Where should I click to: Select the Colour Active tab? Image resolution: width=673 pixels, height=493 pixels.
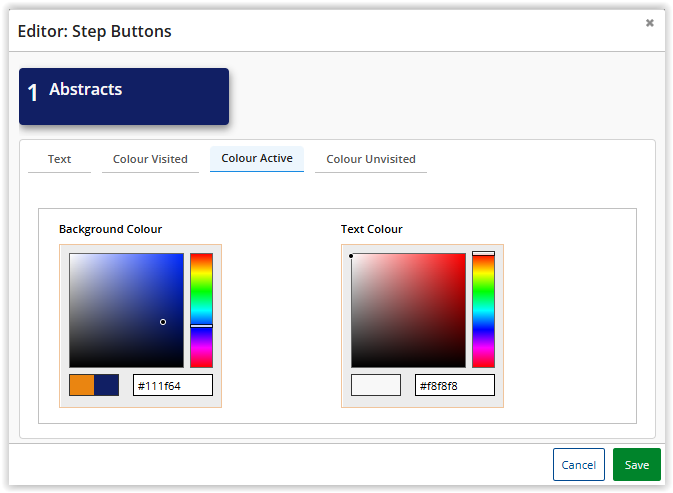click(257, 158)
